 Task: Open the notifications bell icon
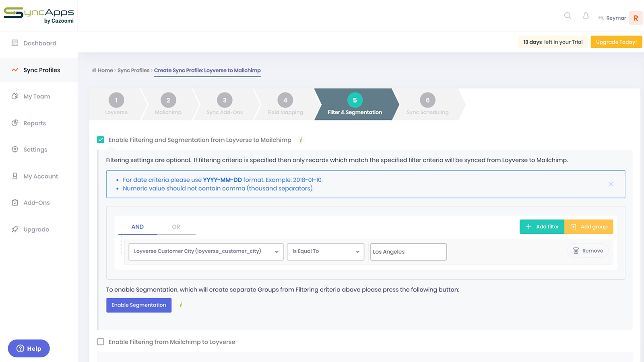[586, 16]
